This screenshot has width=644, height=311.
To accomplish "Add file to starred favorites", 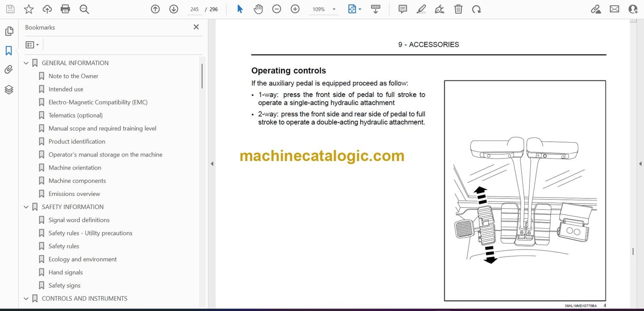I will 29,9.
